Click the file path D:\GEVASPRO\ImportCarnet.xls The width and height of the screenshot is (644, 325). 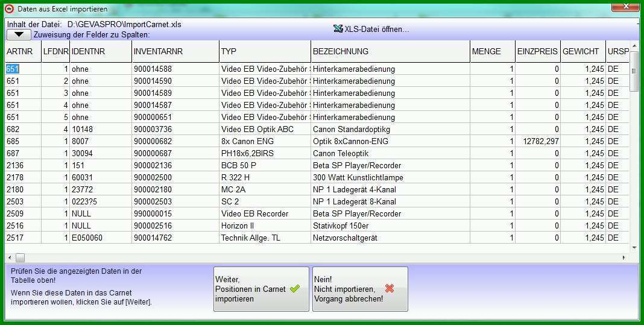tap(124, 24)
